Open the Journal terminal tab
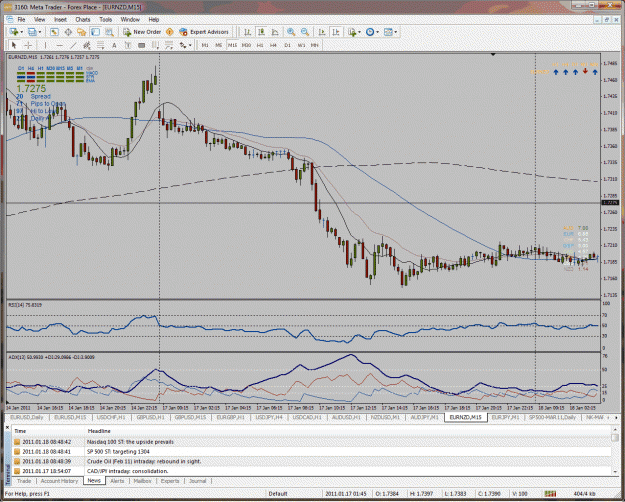Screen dimensions: 625x502 point(197,481)
